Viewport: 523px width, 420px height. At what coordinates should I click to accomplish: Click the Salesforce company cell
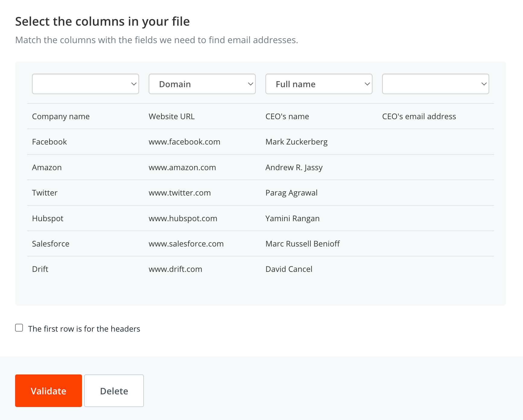coord(51,244)
